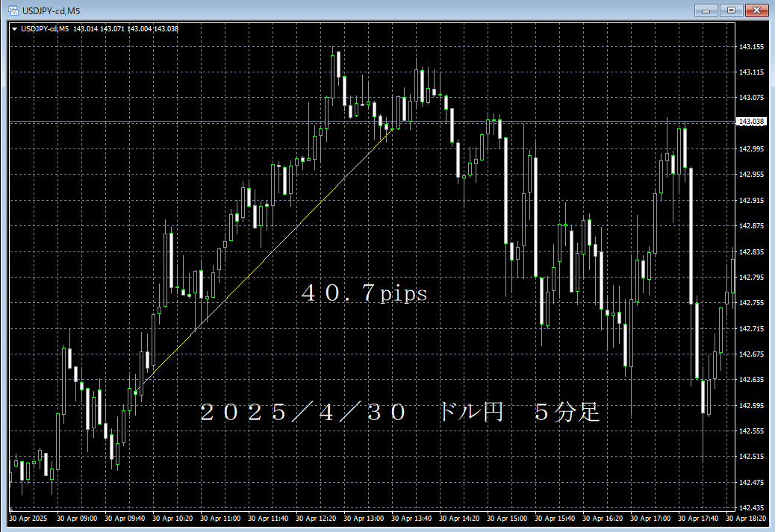Click the 142.755 price scale label

[x=751, y=303]
